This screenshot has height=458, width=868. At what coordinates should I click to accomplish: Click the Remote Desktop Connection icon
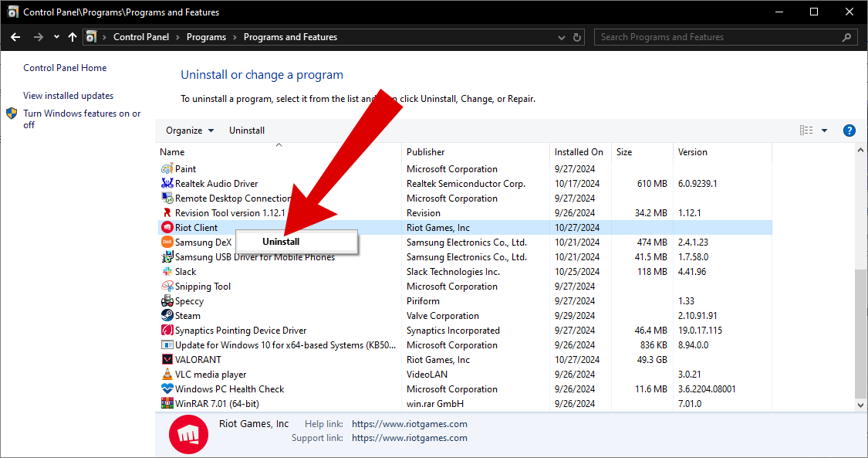click(x=167, y=198)
